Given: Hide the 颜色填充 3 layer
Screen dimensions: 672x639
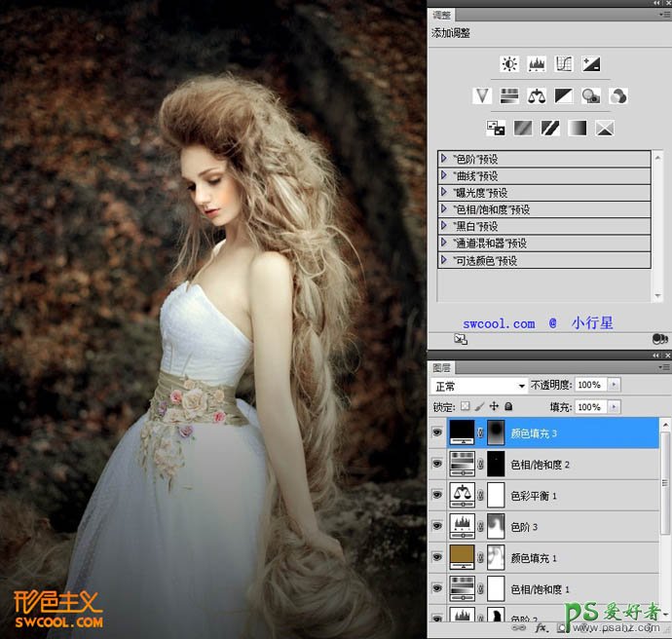Looking at the screenshot, I should pos(437,432).
